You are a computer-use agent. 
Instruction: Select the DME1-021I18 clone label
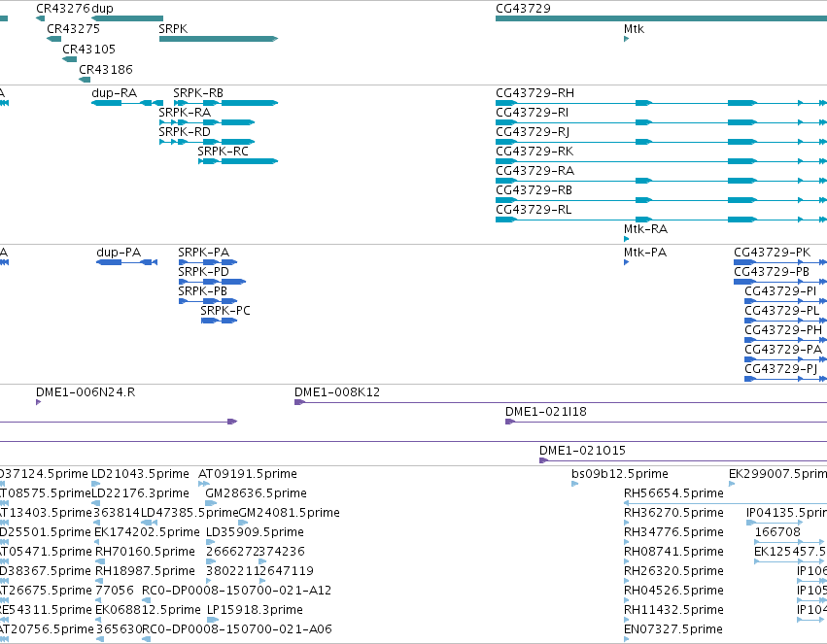pos(546,412)
